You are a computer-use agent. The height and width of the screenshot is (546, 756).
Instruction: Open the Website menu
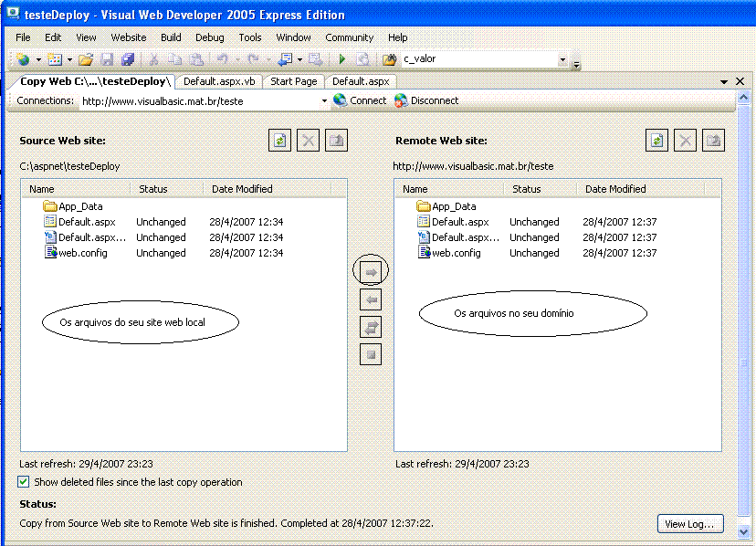click(x=128, y=37)
